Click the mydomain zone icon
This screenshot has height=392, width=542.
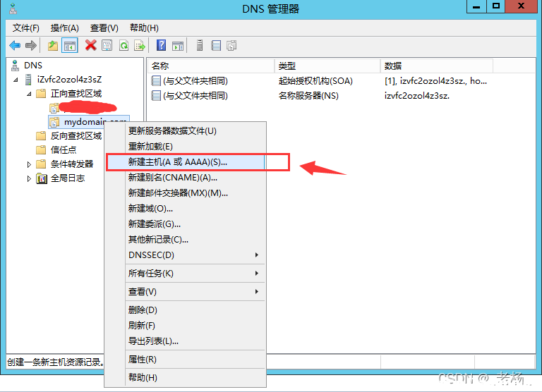click(54, 122)
